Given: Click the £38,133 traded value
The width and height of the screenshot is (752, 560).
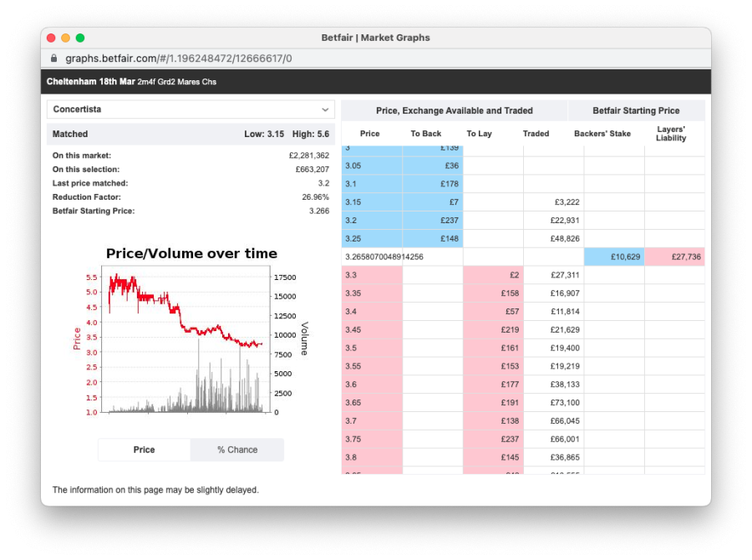Looking at the screenshot, I should (x=565, y=384).
